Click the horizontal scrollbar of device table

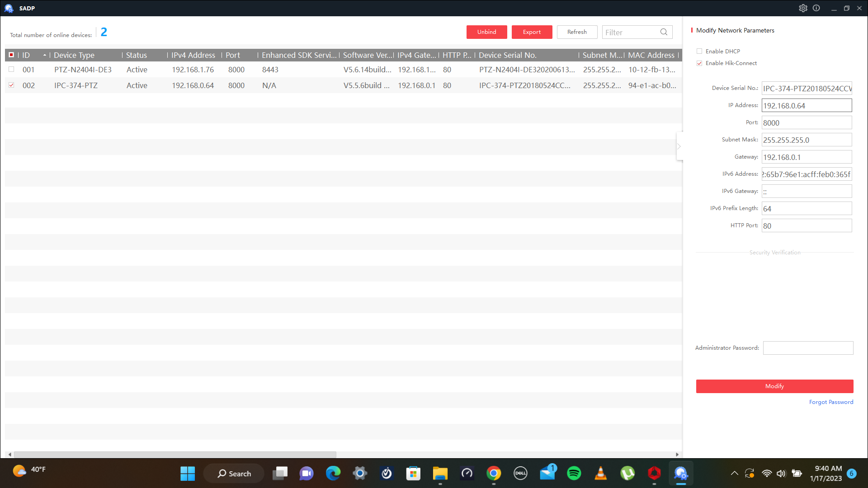175,455
